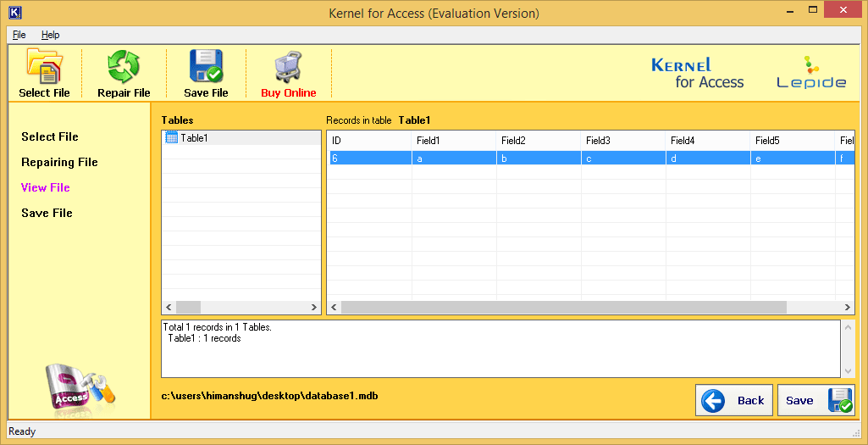Click the ID column header
This screenshot has width=868, height=445.
tap(369, 141)
